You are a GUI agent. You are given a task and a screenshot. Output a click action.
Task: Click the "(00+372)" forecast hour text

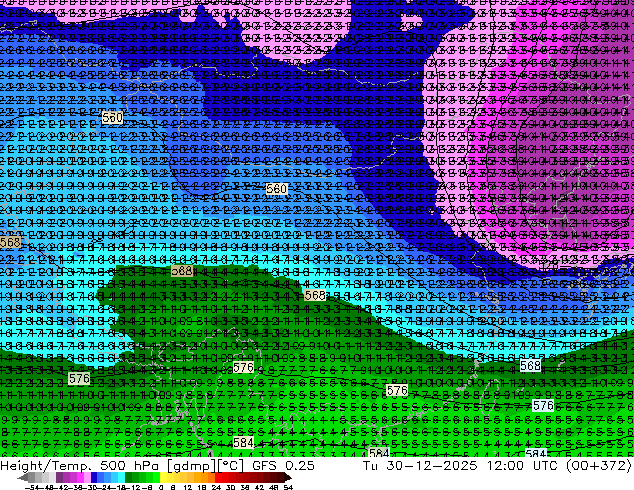[x=598, y=466]
